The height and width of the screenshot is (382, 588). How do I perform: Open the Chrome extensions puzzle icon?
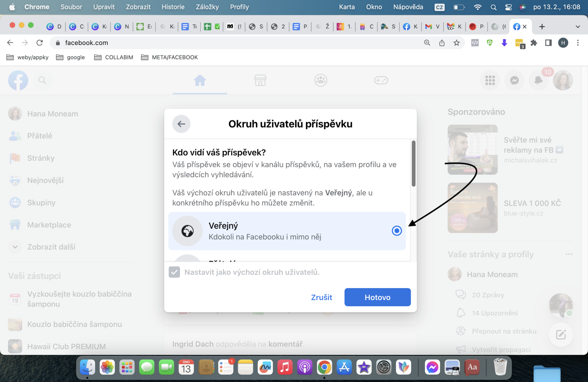pos(534,43)
